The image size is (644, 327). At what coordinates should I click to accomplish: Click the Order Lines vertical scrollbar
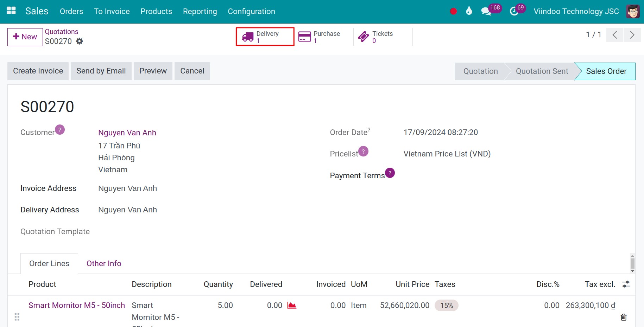(633, 263)
